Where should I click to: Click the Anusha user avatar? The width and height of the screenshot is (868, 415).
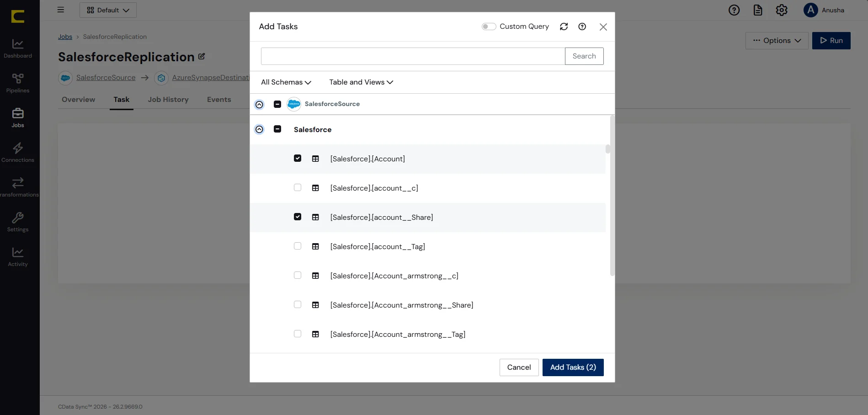[810, 10]
